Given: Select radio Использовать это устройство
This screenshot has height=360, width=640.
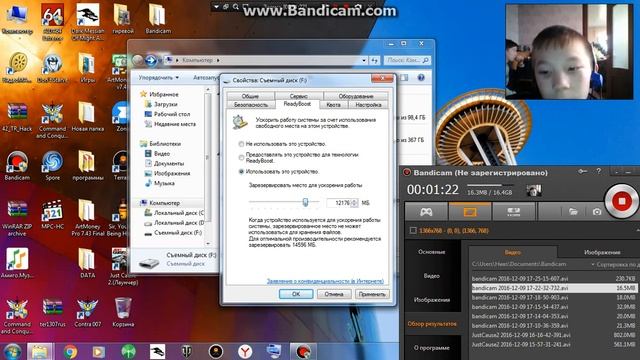Looking at the screenshot, I should point(241,172).
